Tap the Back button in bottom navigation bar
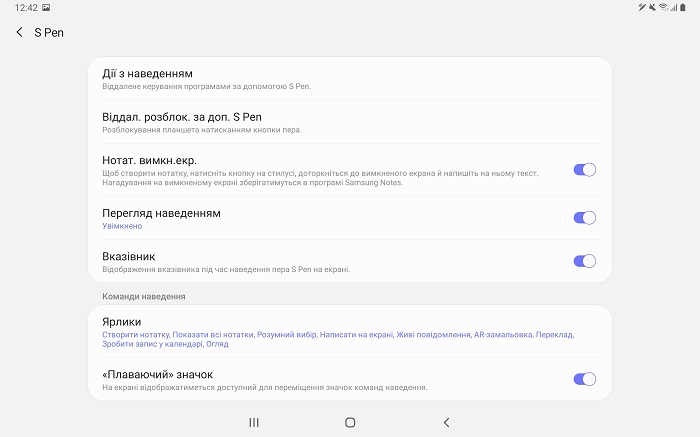The image size is (700, 437). pyautogui.click(x=446, y=423)
